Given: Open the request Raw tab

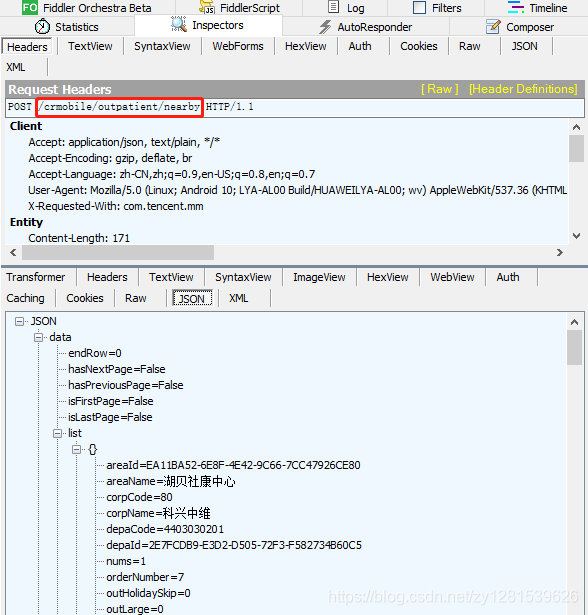Looking at the screenshot, I should 470,46.
